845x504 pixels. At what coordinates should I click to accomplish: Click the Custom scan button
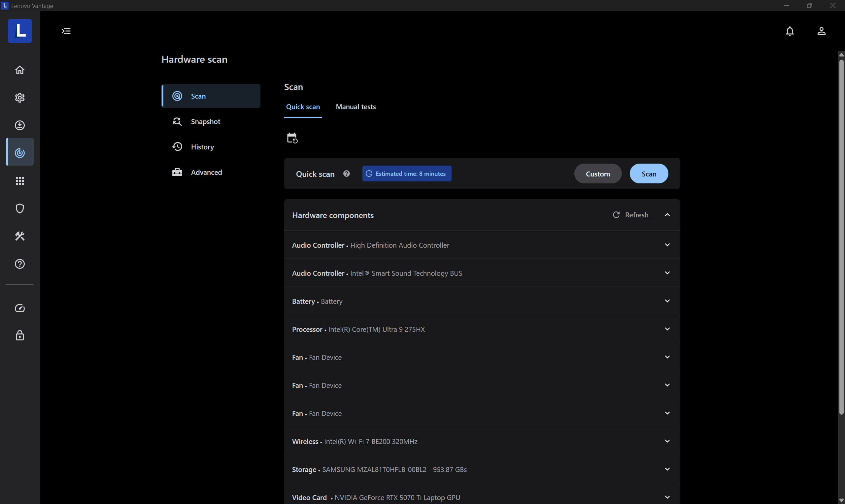[x=597, y=174]
